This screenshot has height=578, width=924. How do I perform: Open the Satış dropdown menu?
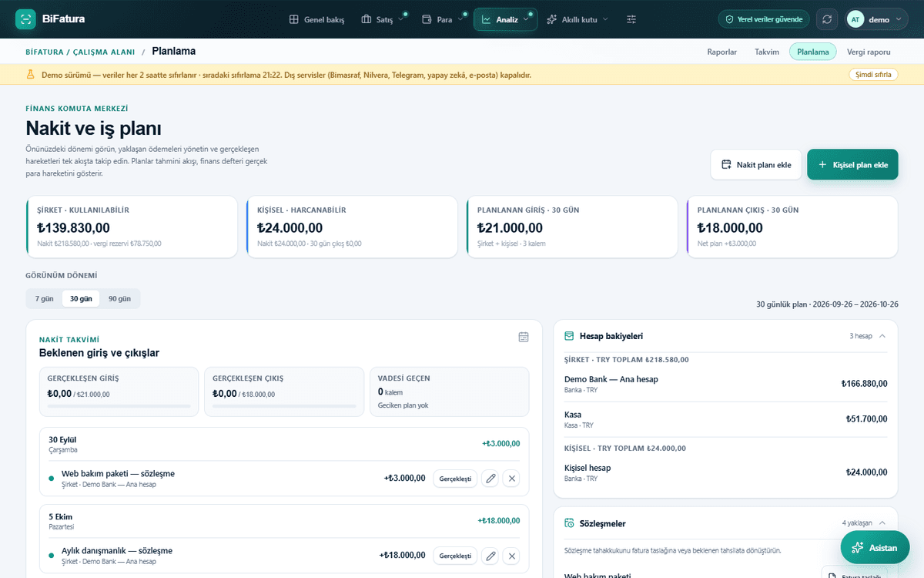pyautogui.click(x=383, y=19)
